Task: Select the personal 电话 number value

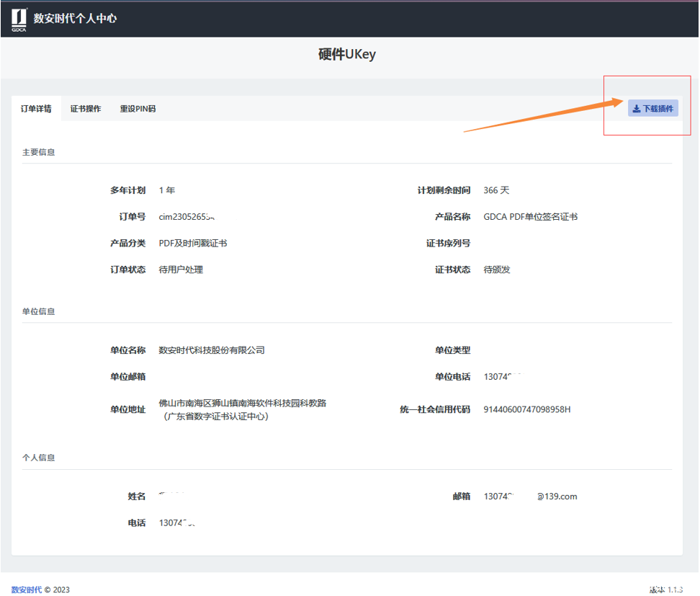Action: [176, 522]
